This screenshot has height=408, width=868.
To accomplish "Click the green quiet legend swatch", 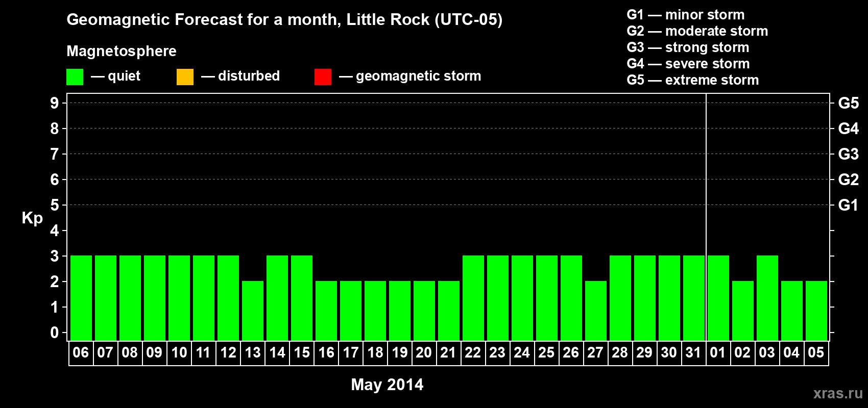I will tap(75, 77).
